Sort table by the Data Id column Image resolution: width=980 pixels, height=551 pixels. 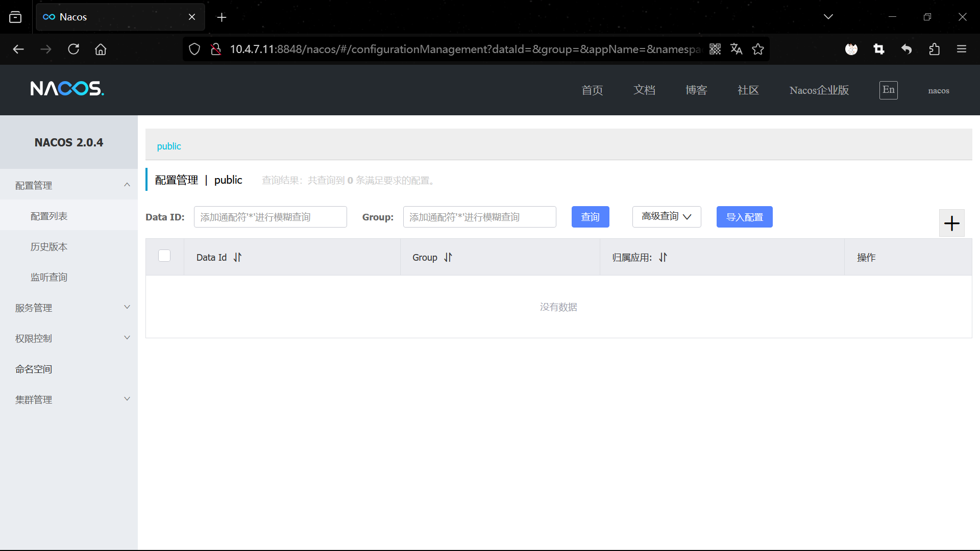pos(237,258)
